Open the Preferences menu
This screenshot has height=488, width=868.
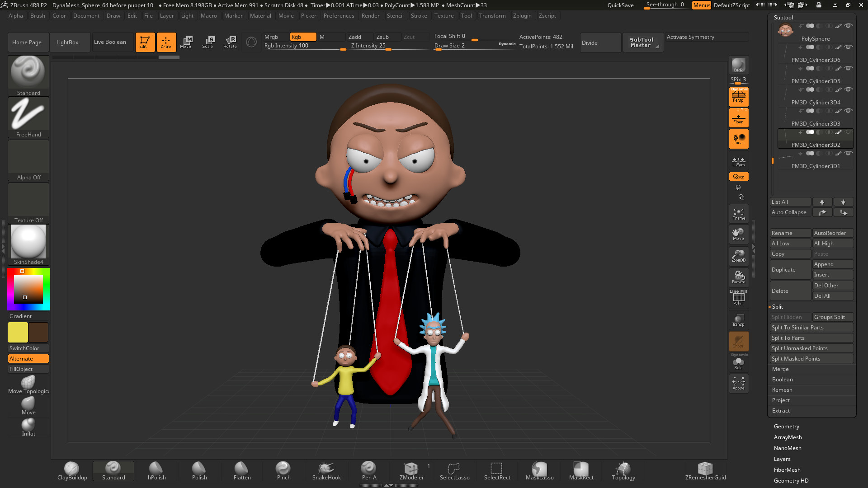339,16
